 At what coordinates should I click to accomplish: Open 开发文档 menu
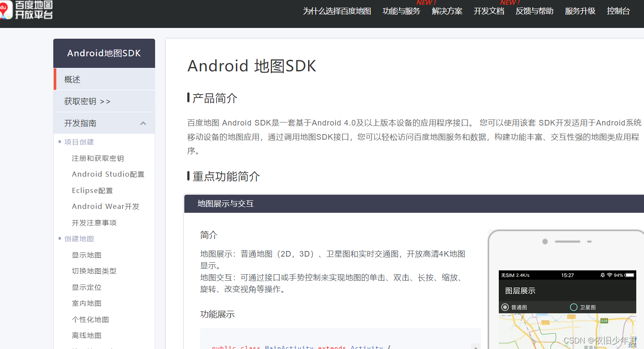click(x=489, y=11)
